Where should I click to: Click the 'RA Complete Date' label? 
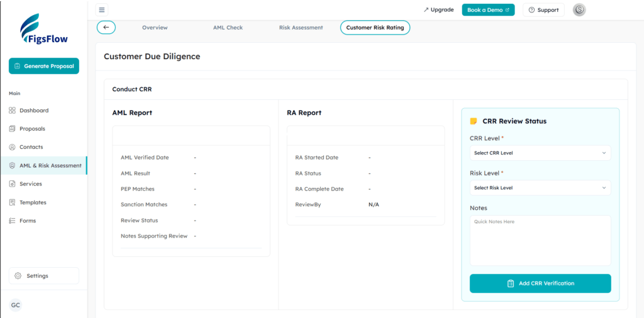[x=319, y=189]
